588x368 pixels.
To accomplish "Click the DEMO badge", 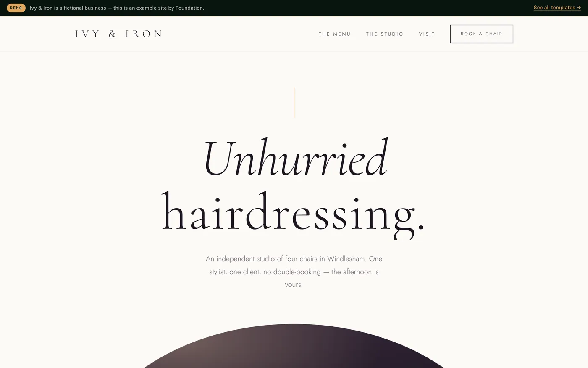I will (16, 8).
